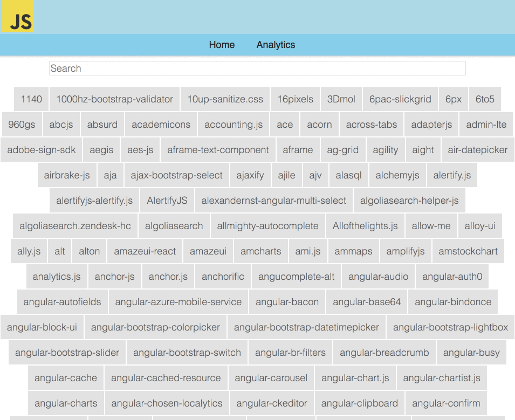Open angular-breadcrumb library
This screenshot has width=515, height=420.
tap(384, 352)
